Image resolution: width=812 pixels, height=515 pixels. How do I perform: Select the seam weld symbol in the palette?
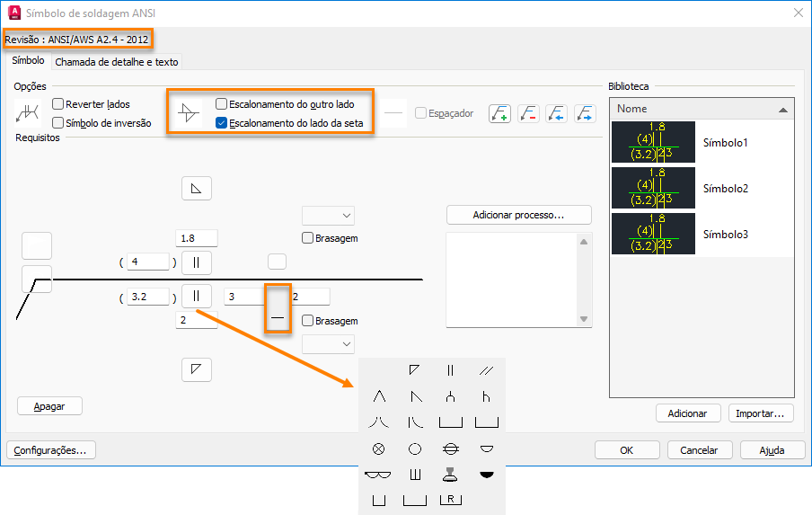click(451, 448)
